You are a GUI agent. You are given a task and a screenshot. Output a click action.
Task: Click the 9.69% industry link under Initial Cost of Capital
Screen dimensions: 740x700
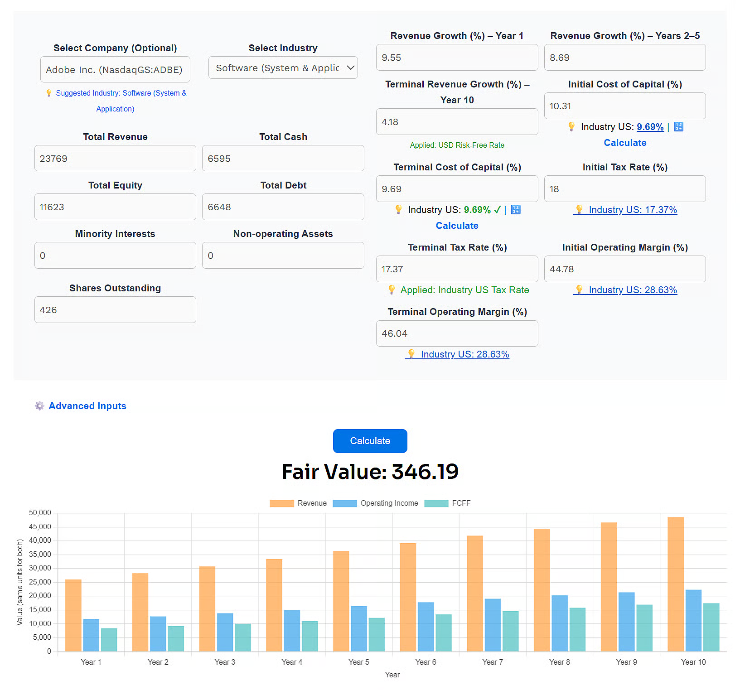650,127
